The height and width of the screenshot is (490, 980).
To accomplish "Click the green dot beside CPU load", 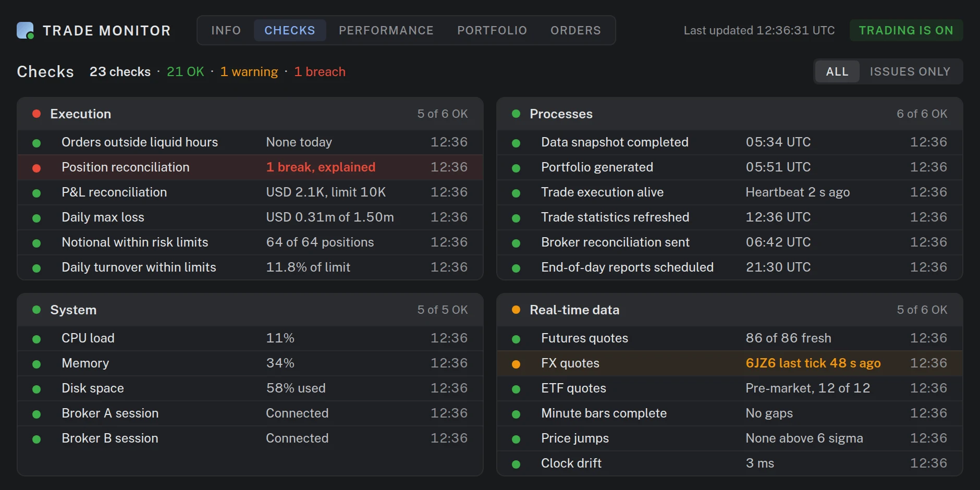I will coord(36,339).
